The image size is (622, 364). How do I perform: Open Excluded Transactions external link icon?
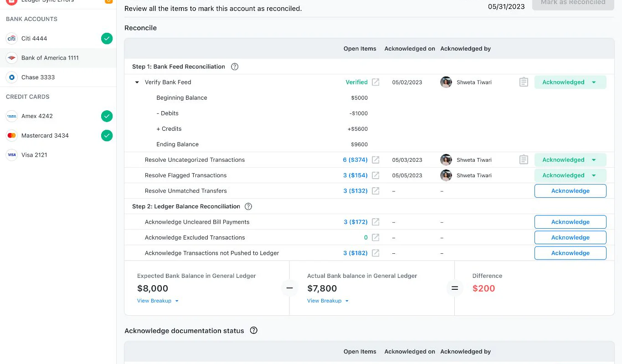point(375,237)
